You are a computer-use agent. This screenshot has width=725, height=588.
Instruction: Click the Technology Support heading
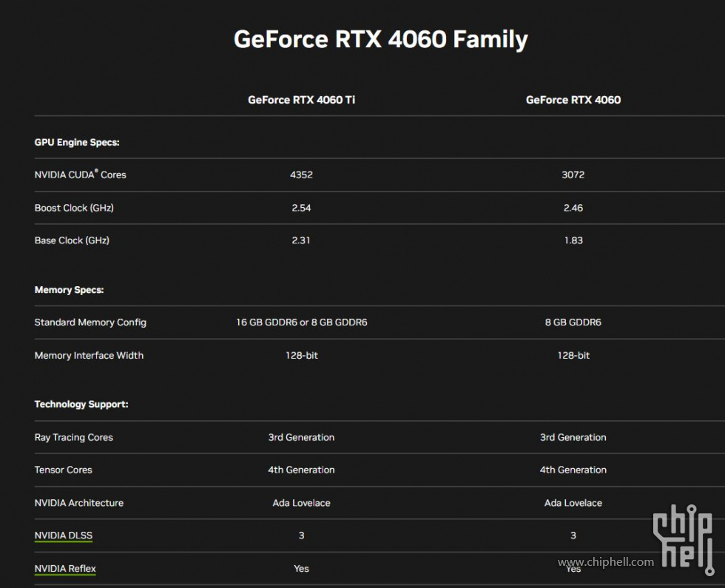81,404
